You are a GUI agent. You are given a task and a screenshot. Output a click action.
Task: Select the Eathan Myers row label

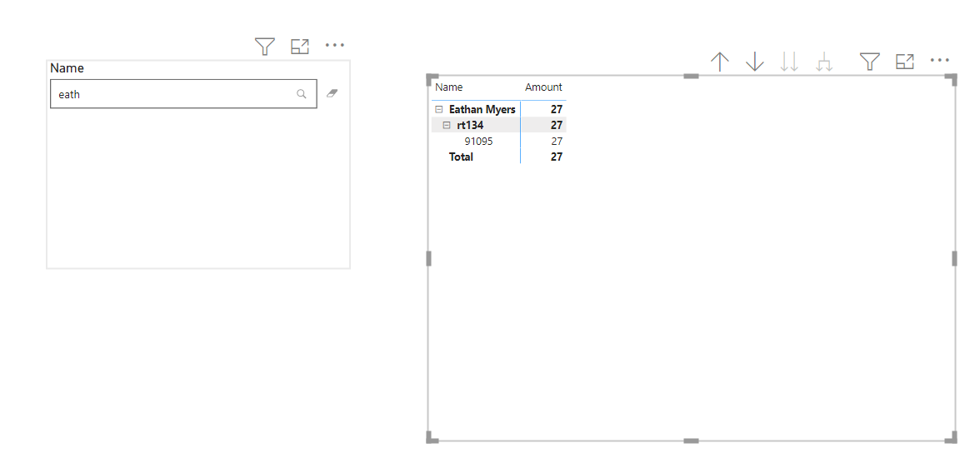click(x=482, y=109)
